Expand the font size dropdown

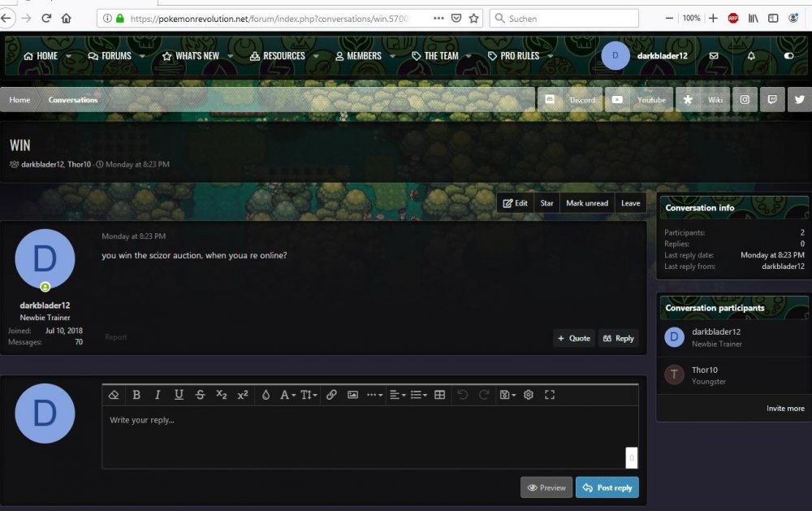tap(310, 395)
